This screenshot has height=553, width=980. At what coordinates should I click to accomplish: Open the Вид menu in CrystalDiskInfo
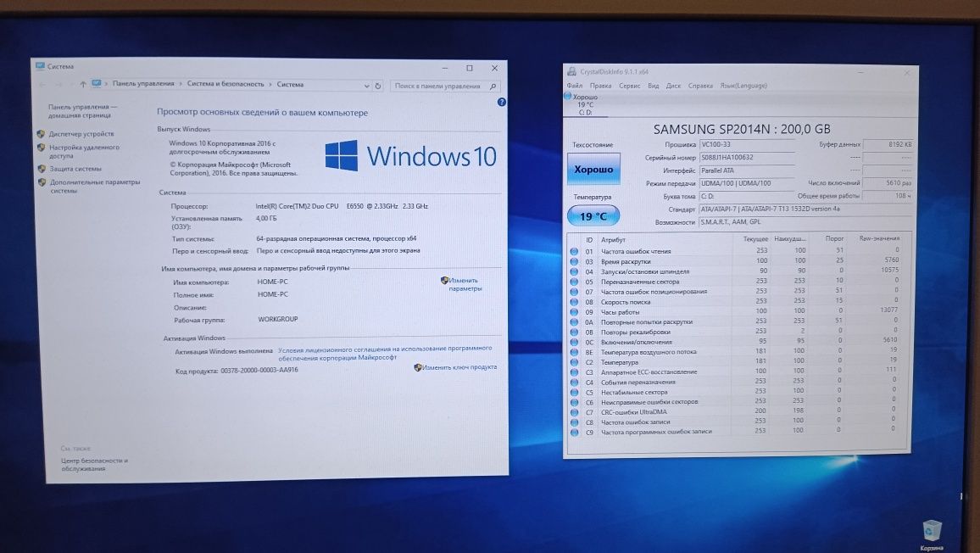click(653, 86)
